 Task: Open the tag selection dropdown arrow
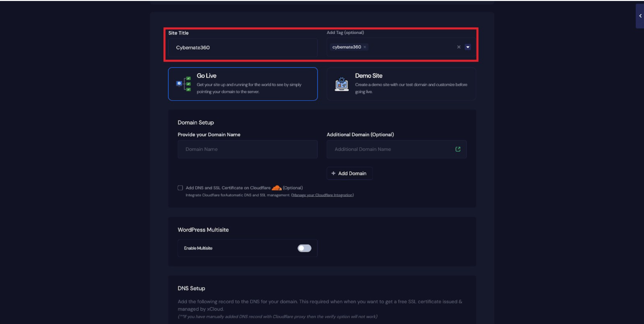(x=468, y=47)
